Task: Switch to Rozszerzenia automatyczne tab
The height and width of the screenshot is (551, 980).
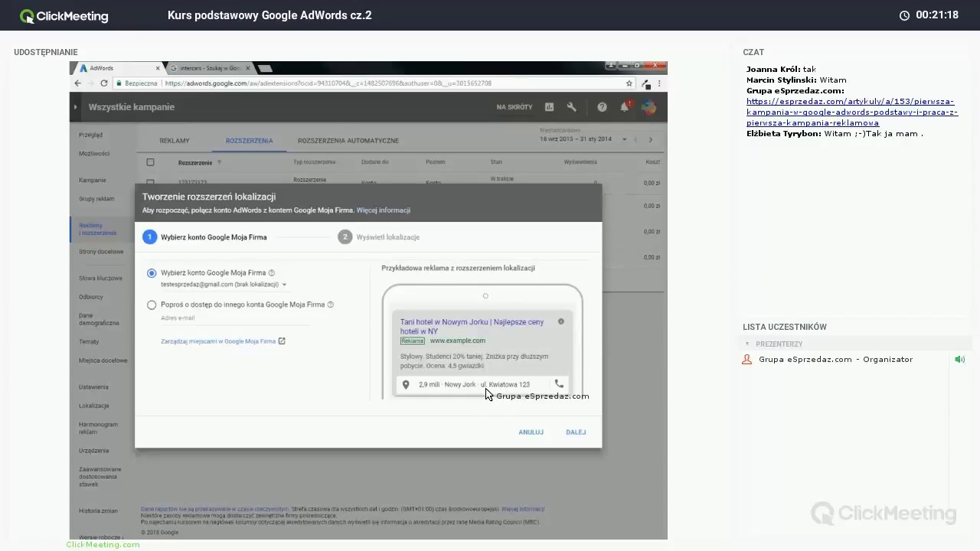Action: pyautogui.click(x=348, y=141)
